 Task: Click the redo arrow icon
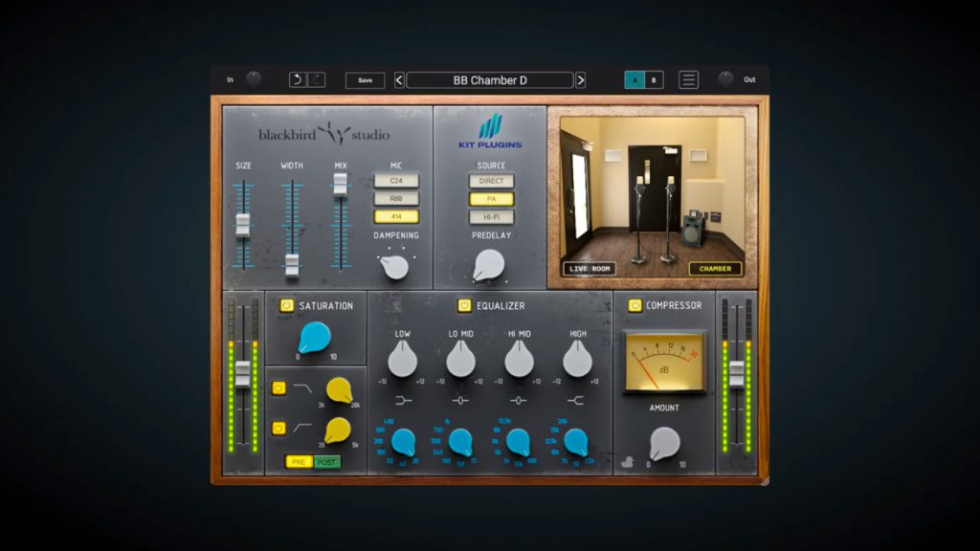click(316, 79)
